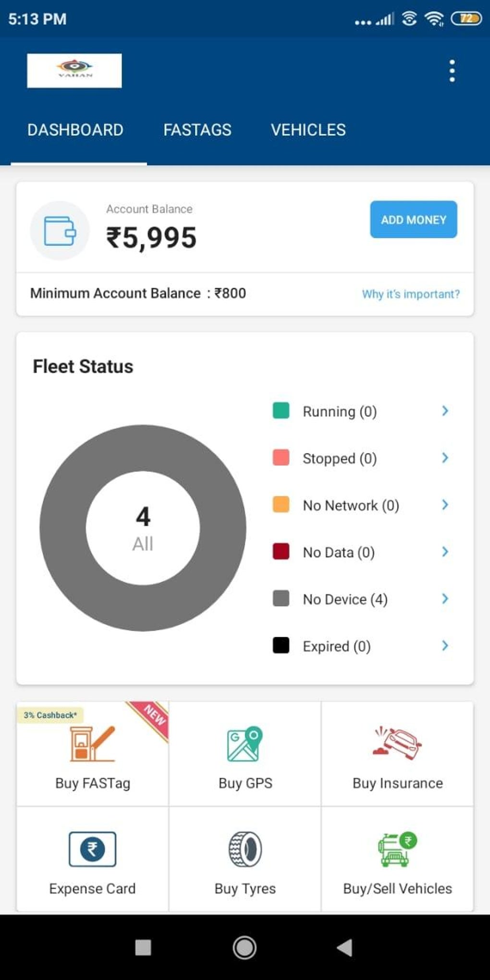The width and height of the screenshot is (490, 980).
Task: Expand the Stopped (0) vehicles chevron
Action: point(445,458)
